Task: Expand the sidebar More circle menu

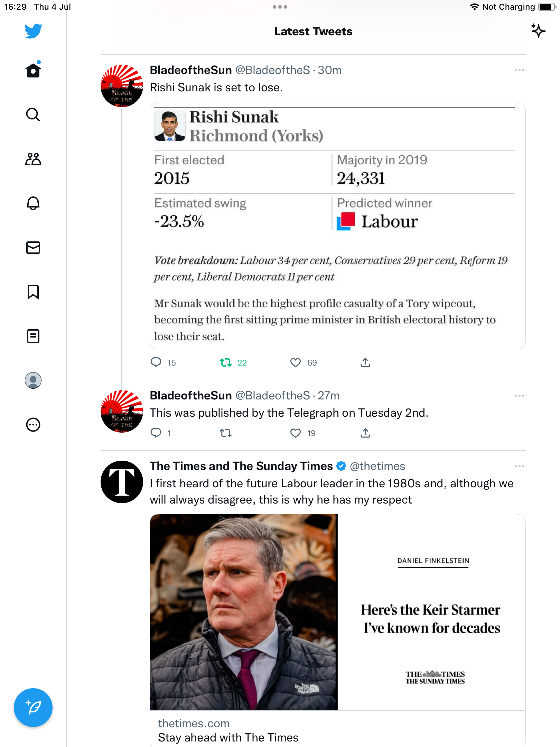Action: click(x=33, y=425)
